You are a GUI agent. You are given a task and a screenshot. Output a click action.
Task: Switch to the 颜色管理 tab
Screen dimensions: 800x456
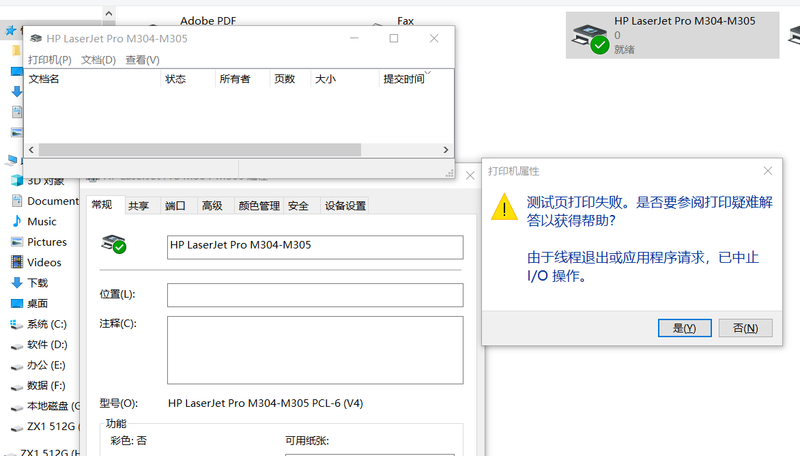point(258,206)
